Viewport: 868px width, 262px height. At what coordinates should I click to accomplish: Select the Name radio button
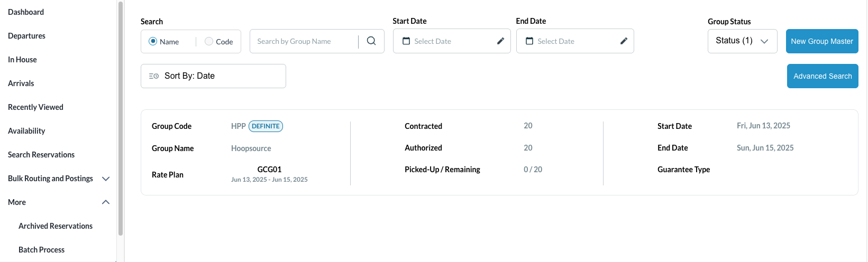coord(153,41)
